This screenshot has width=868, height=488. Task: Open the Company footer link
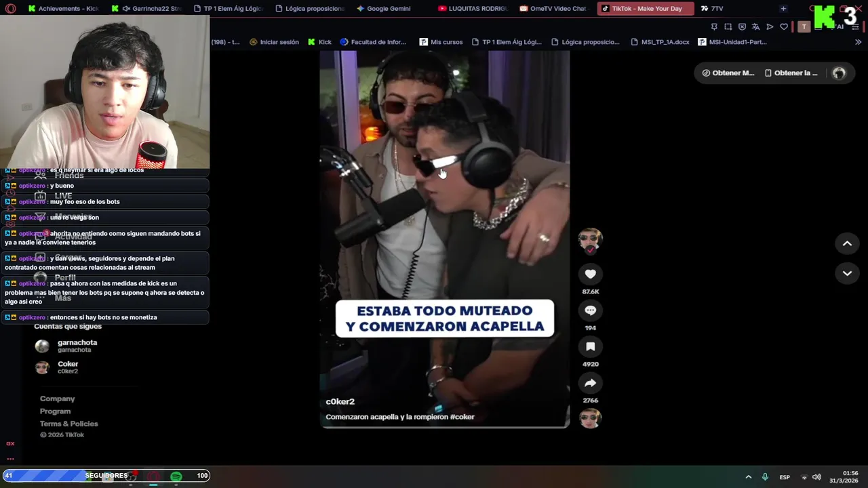click(57, 399)
